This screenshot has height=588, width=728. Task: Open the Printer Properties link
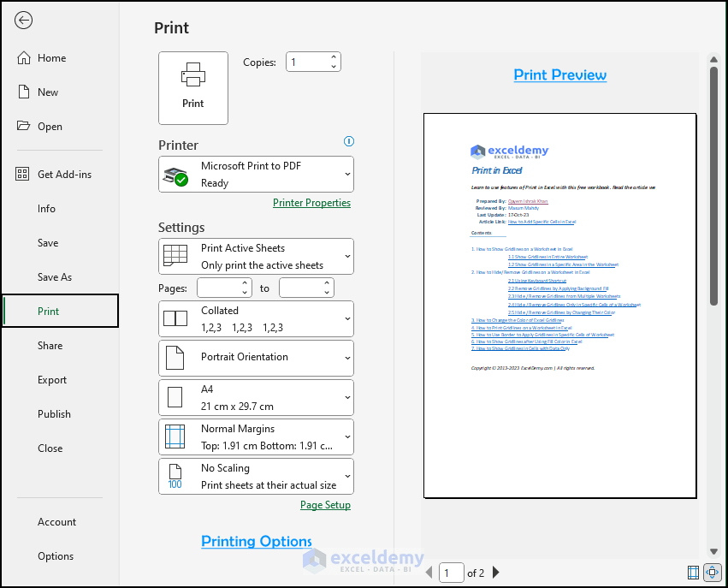[x=311, y=203]
